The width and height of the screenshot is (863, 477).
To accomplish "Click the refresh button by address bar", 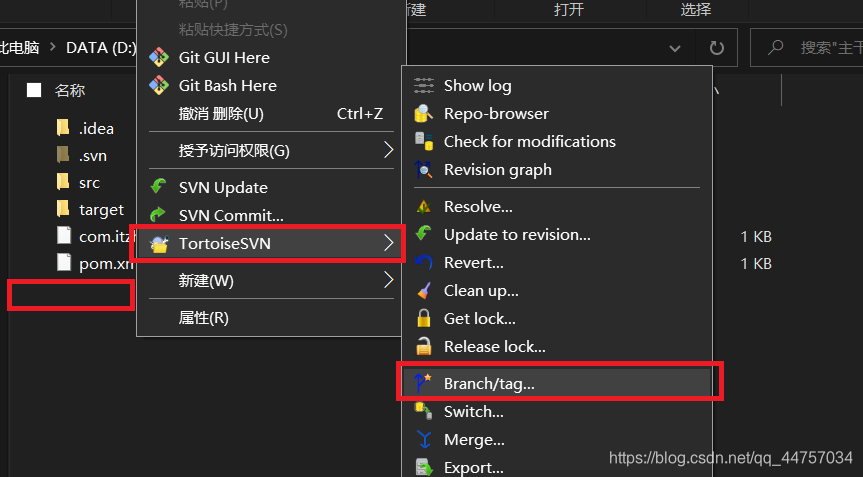I will pos(716,47).
